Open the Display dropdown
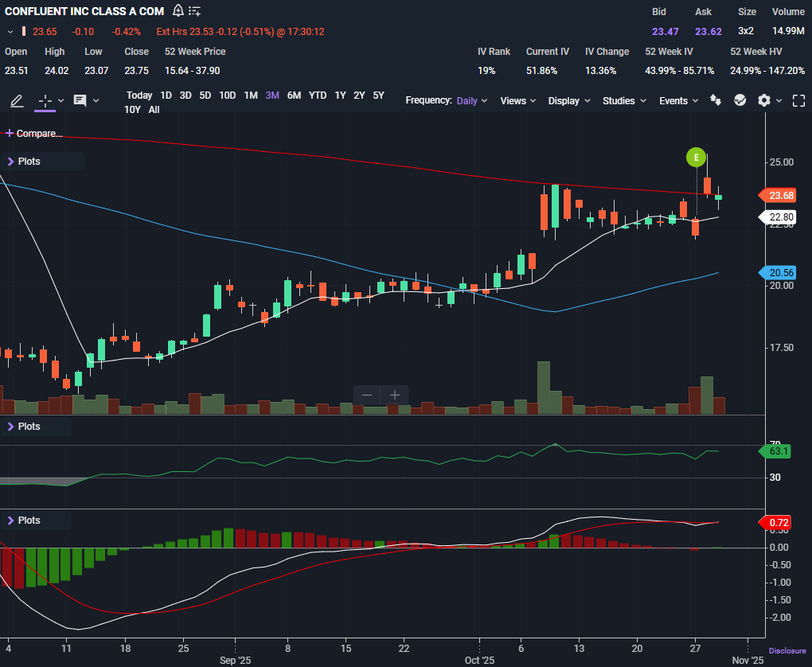 569,100
